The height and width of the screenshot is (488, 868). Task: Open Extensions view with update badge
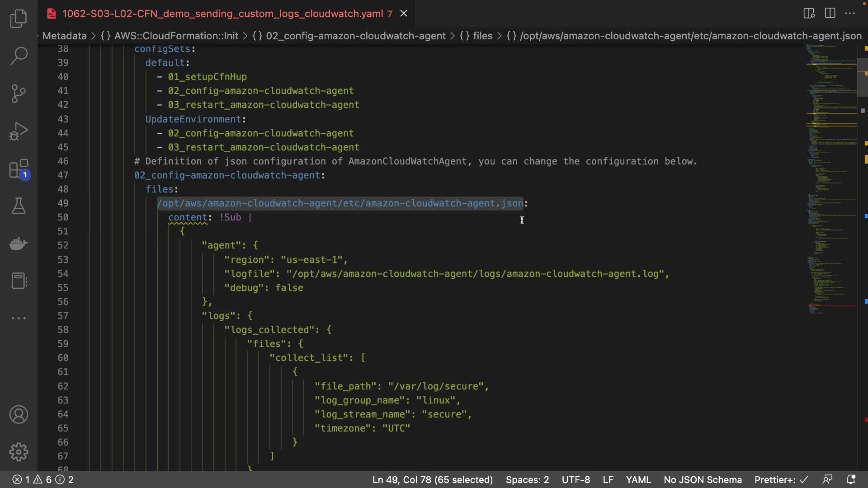click(x=19, y=169)
